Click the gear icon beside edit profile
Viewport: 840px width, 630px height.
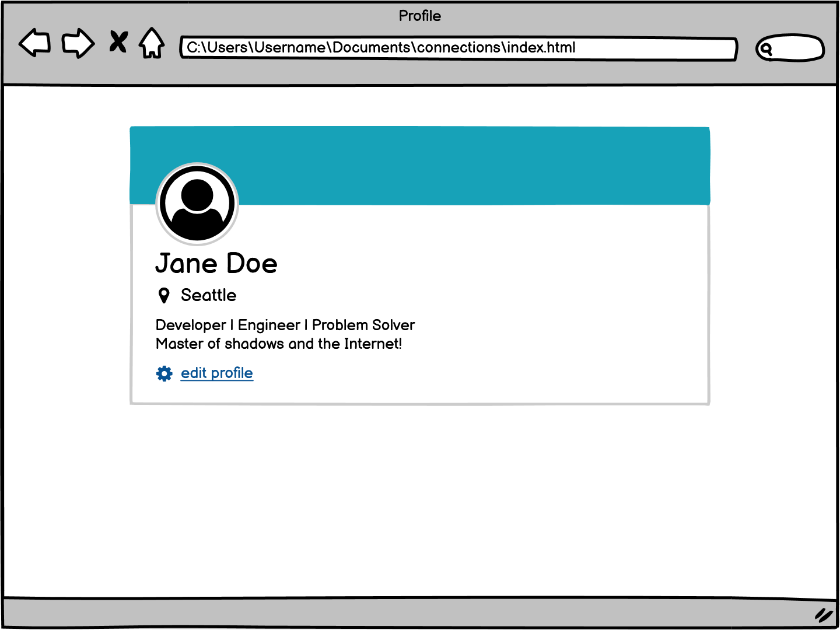(164, 373)
